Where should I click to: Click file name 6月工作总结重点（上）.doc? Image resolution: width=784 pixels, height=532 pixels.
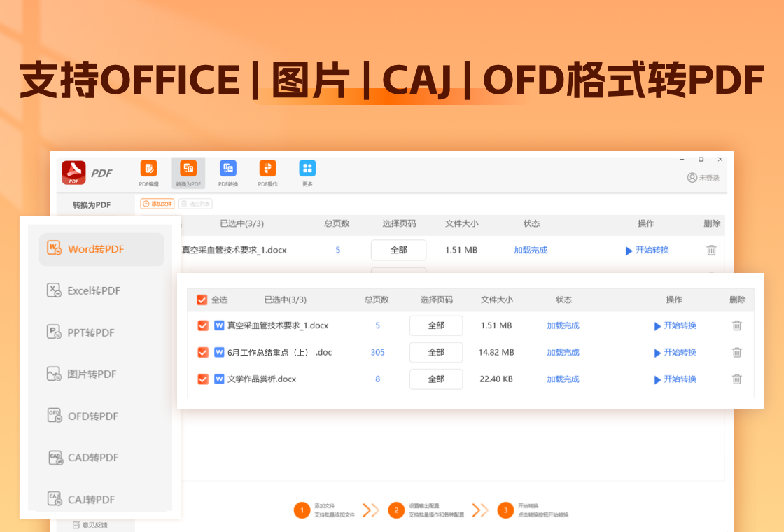click(x=279, y=353)
